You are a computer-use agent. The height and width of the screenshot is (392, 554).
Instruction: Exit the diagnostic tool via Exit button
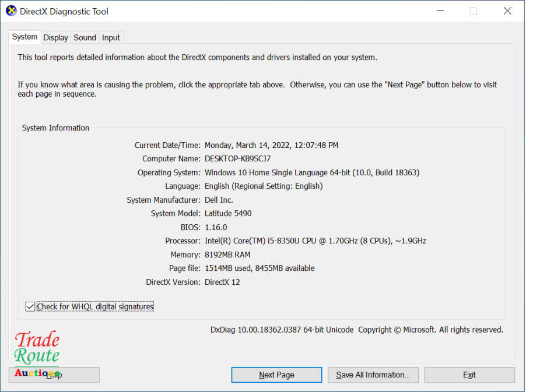tap(469, 375)
